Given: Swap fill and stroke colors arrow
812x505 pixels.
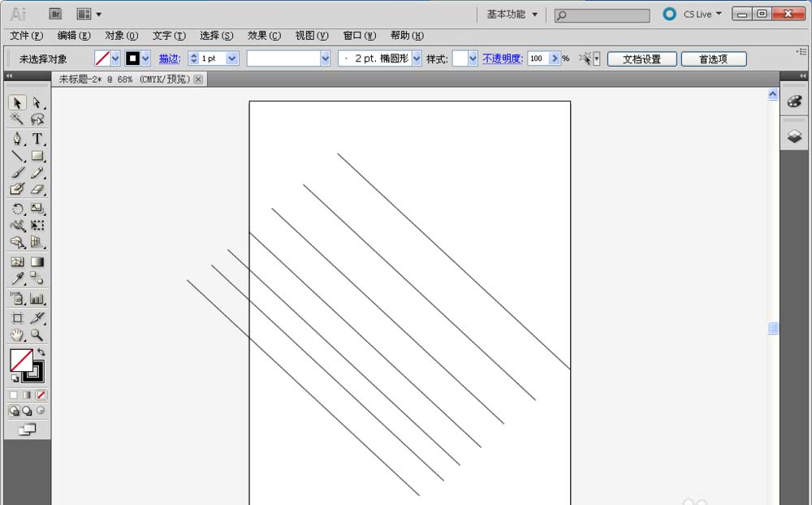Looking at the screenshot, I should click(41, 352).
